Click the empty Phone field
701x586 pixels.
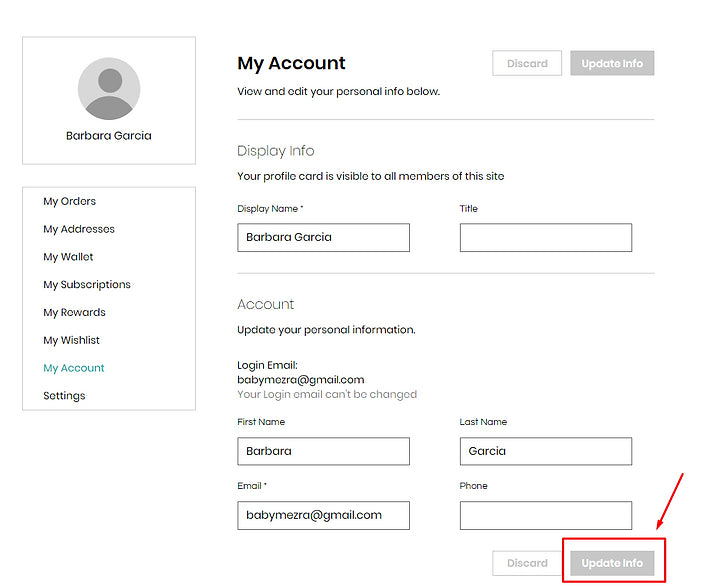tap(545, 515)
